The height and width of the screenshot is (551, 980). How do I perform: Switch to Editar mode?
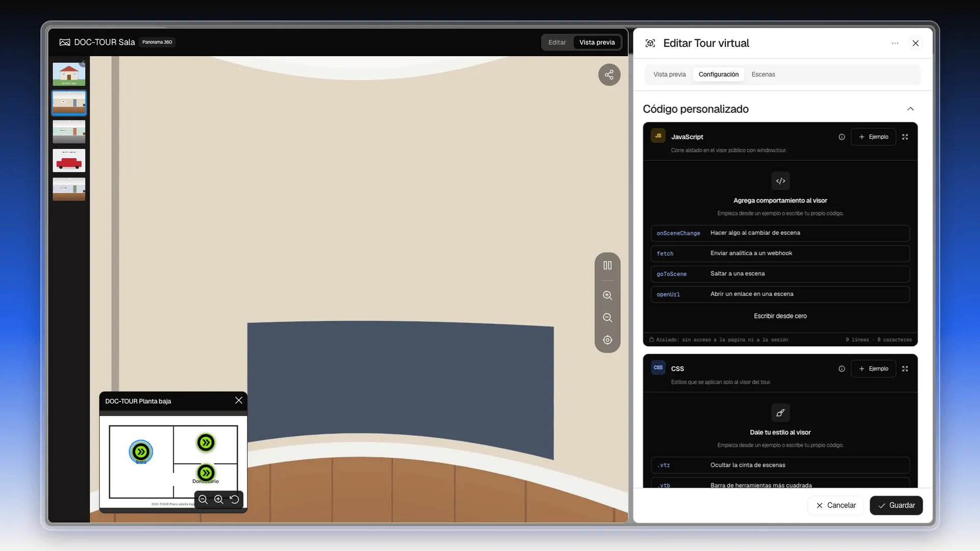tap(557, 42)
